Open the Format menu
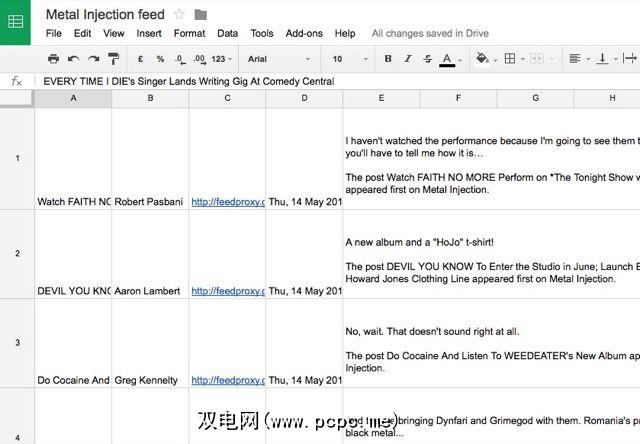Image resolution: width=640 pixels, height=444 pixels. 189,33
